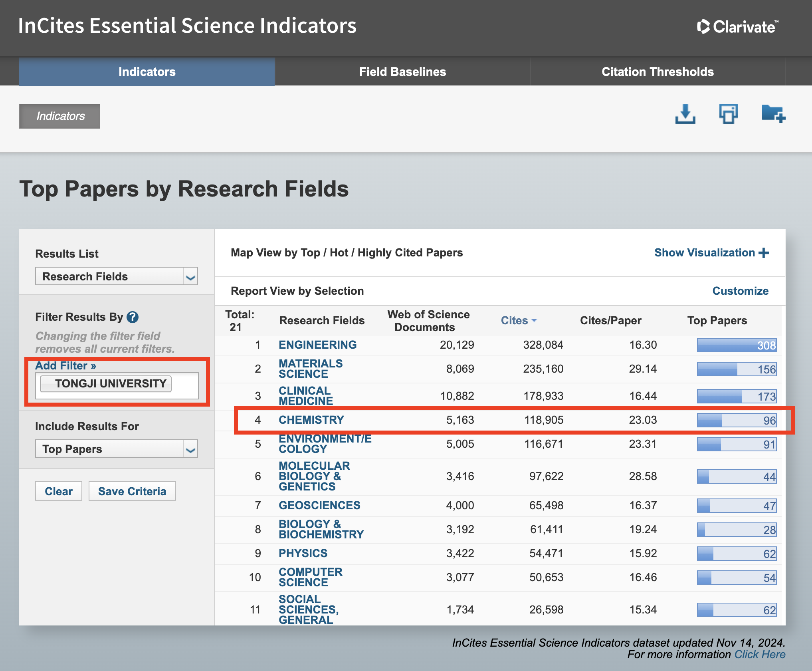The height and width of the screenshot is (671, 812).
Task: Open the Citation Thresholds tab
Action: 658,72
